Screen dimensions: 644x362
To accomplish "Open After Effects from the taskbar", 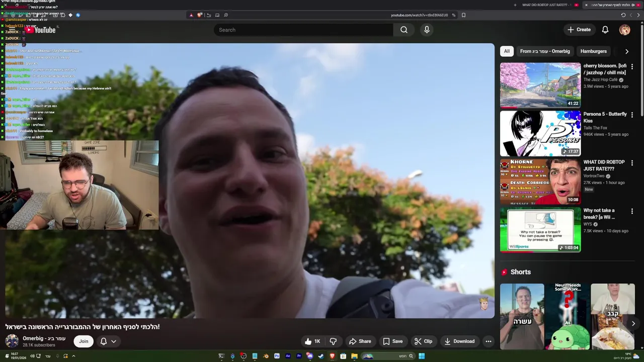I will point(288,356).
